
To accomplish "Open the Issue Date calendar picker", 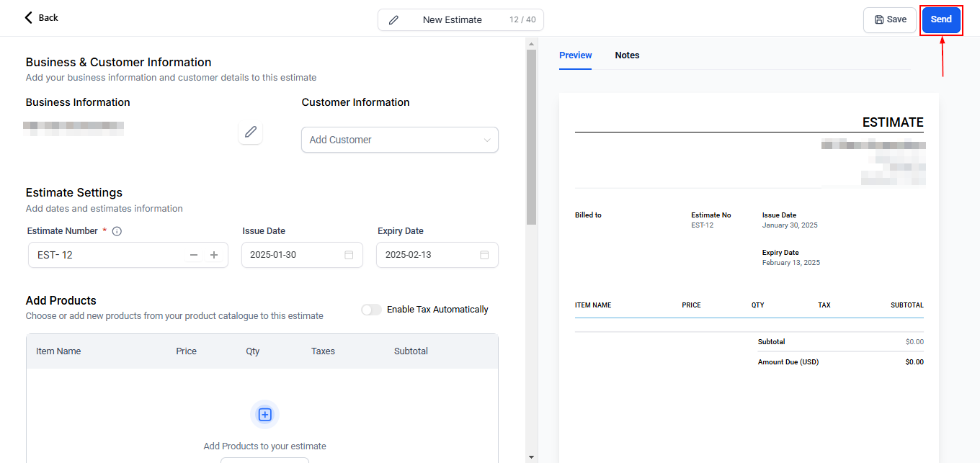I will [349, 255].
